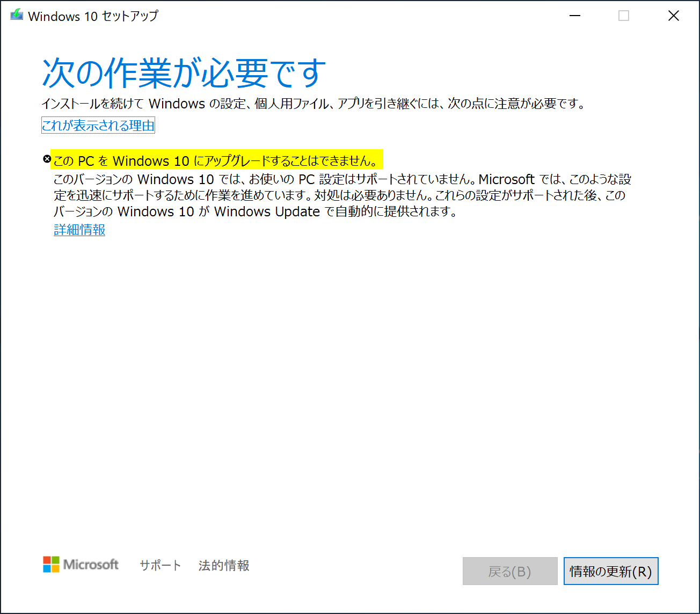Click the Microsoft wordmark next to the logo
This screenshot has width=700, height=614.
click(x=91, y=565)
